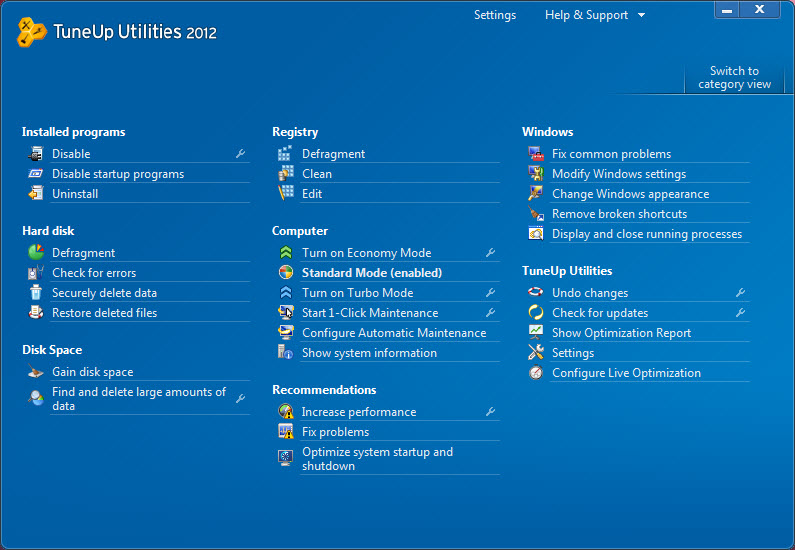
Task: Click the Increase performance gauge icon
Action: click(x=285, y=412)
